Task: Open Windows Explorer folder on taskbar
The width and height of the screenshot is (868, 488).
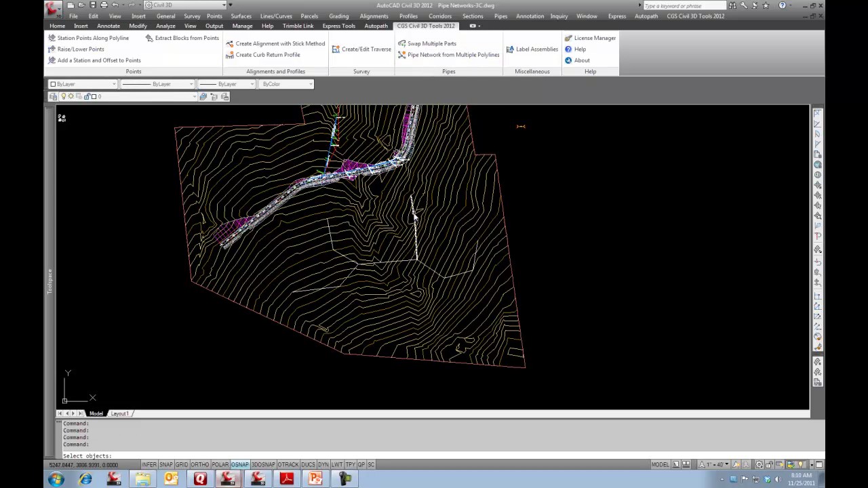Action: [x=142, y=479]
